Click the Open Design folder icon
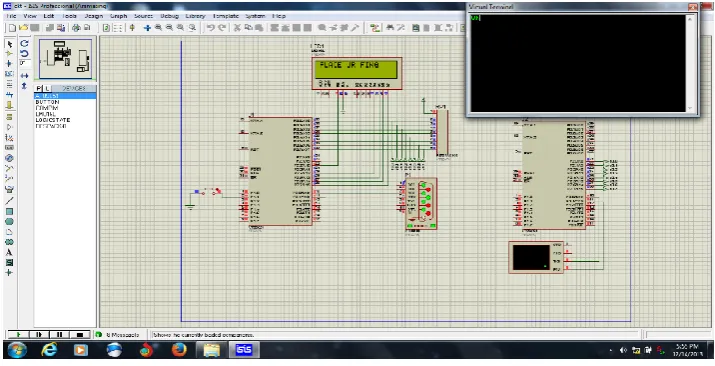The height and width of the screenshot is (366, 715). 23,28
